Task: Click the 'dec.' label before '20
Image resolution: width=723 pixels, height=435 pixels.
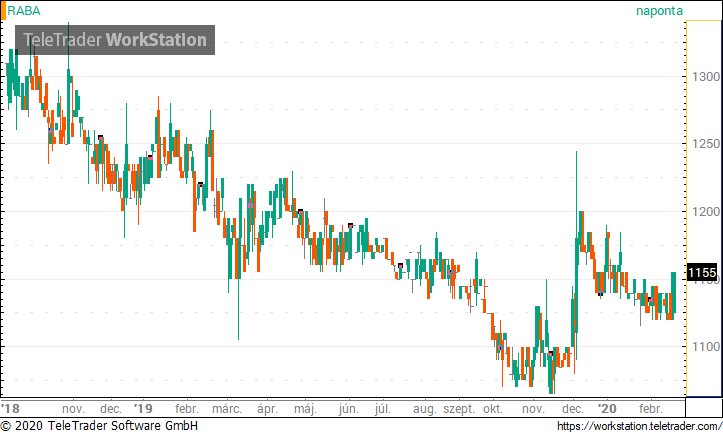Action: pos(573,409)
